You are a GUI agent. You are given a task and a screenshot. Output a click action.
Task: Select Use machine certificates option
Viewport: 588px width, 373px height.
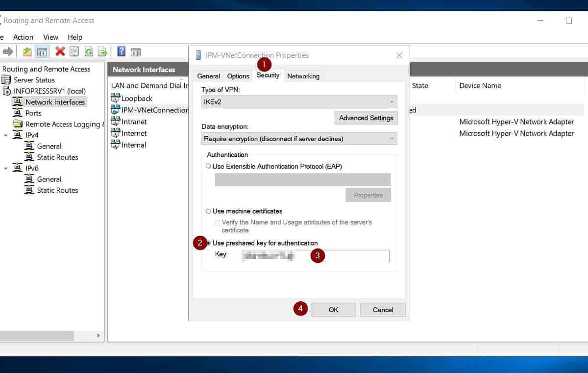(209, 211)
